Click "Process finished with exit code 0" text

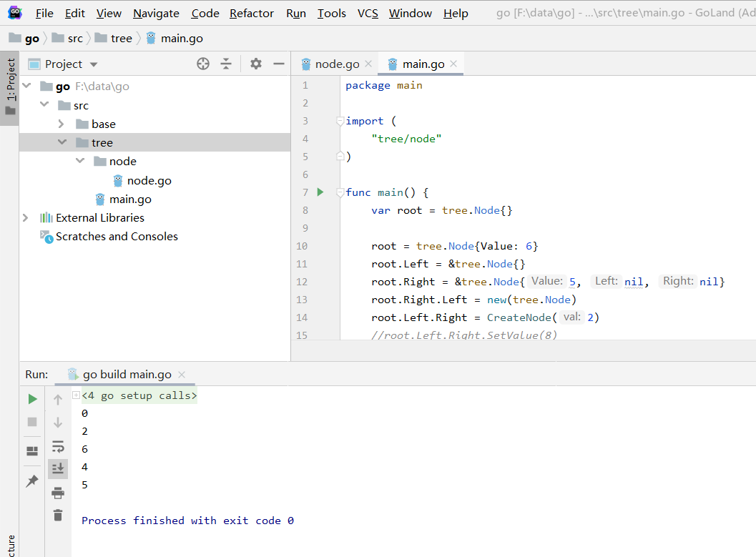pyautogui.click(x=187, y=521)
